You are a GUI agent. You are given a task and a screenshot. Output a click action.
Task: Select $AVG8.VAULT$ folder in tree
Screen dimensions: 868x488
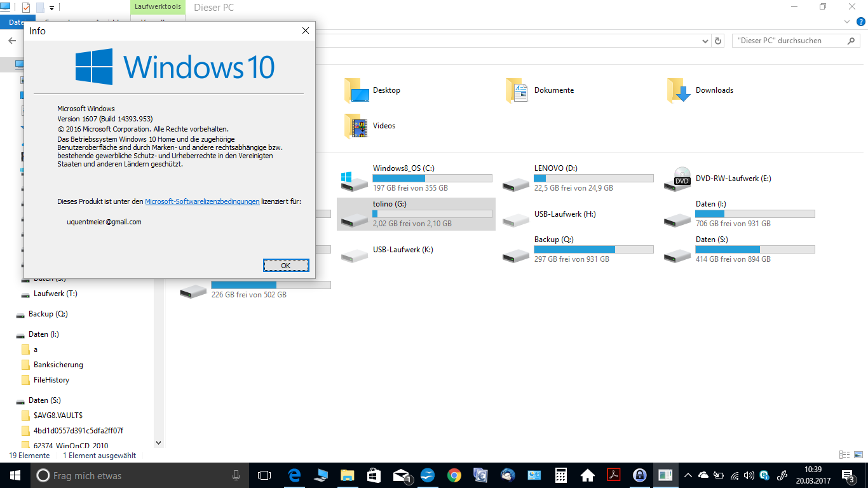[x=58, y=416]
